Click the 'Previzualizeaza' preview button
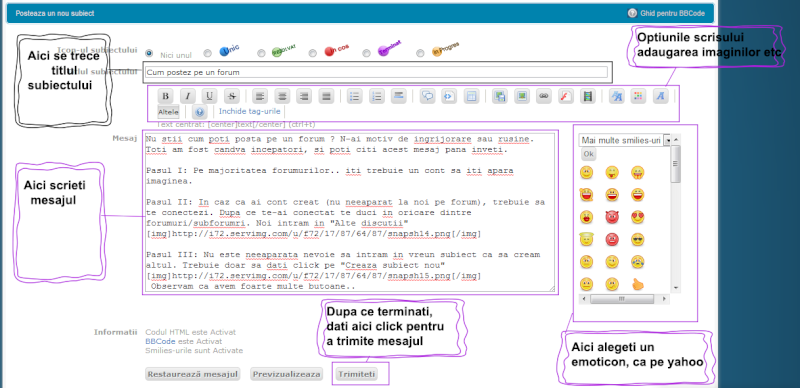800x388 pixels. point(287,374)
